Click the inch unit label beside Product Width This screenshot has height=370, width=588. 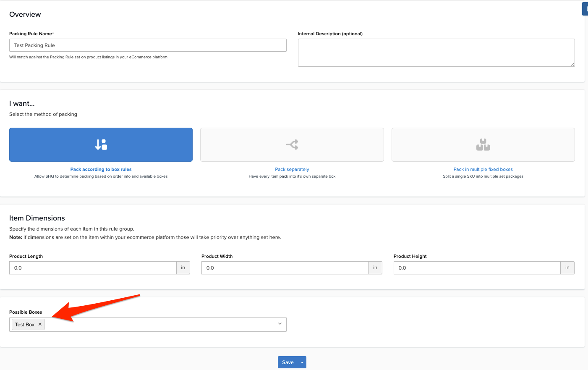point(375,268)
